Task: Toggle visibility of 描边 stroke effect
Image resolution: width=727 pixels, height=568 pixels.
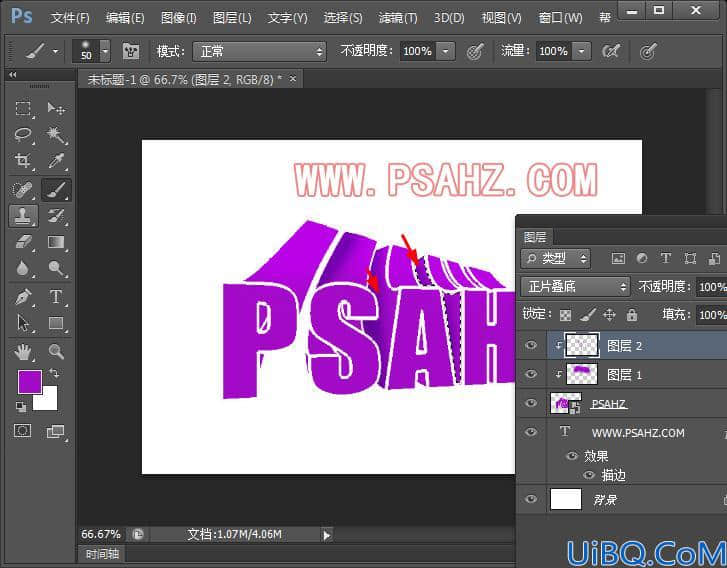Action: point(589,475)
